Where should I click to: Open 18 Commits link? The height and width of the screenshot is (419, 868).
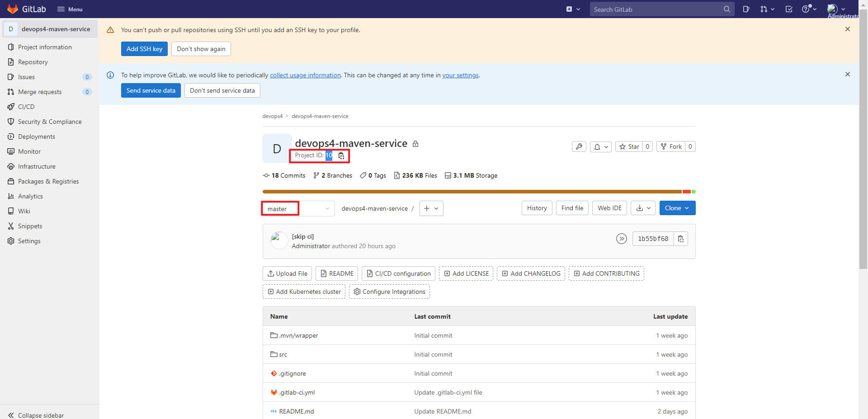pyautogui.click(x=284, y=175)
